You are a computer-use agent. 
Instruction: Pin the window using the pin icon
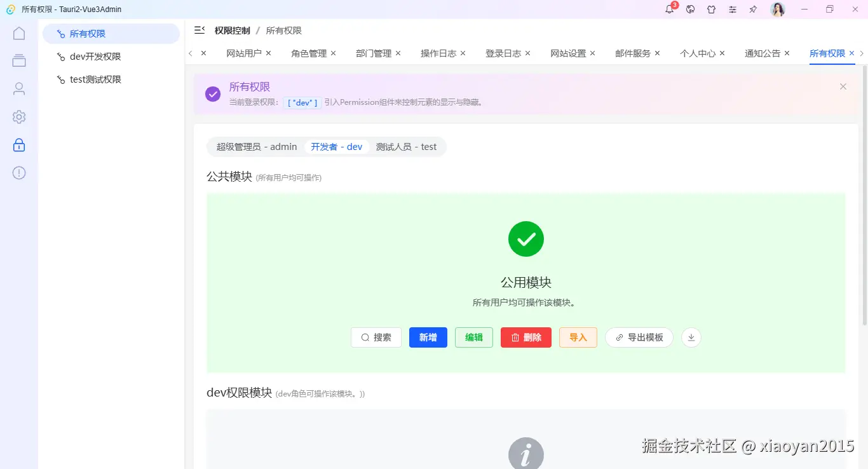(753, 10)
